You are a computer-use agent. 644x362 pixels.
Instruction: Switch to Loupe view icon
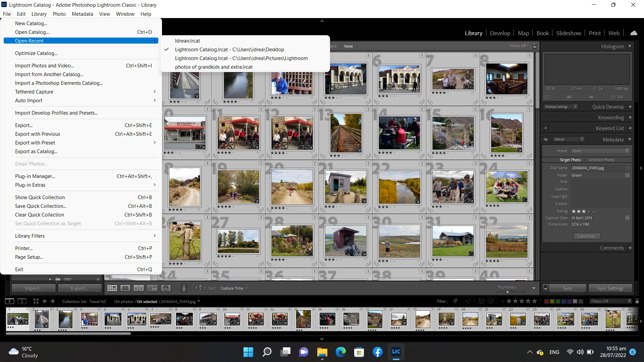tap(125, 288)
